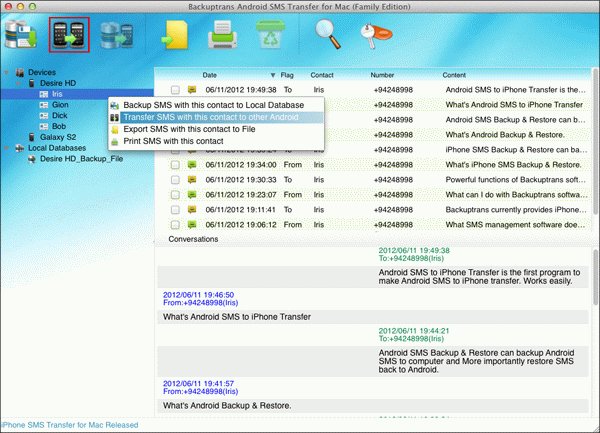Click the contact card icon beside Gion
600x433 pixels.
tap(44, 105)
